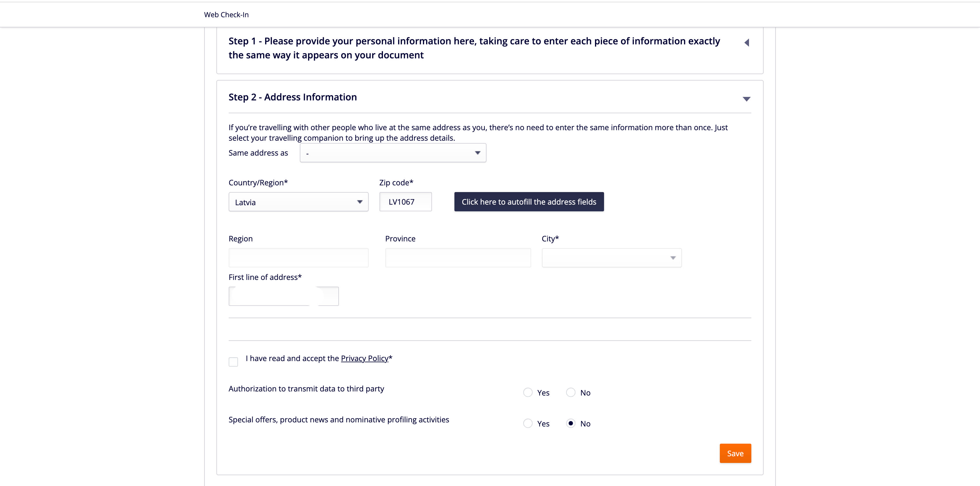980x486 pixels.
Task: Click the First line of address field
Action: click(x=283, y=296)
